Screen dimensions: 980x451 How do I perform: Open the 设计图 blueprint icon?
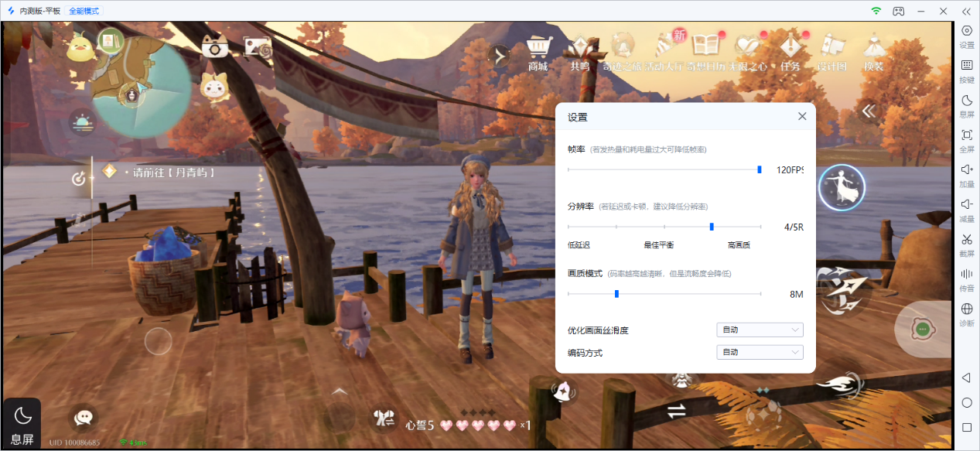tap(830, 45)
